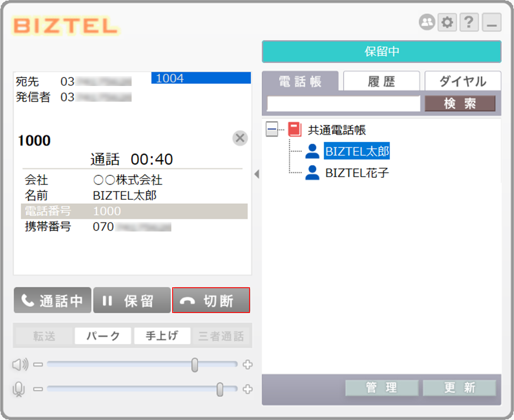This screenshot has width=514, height=420.
Task: Decrease microphone volume with minus icon
Action: pos(38,389)
